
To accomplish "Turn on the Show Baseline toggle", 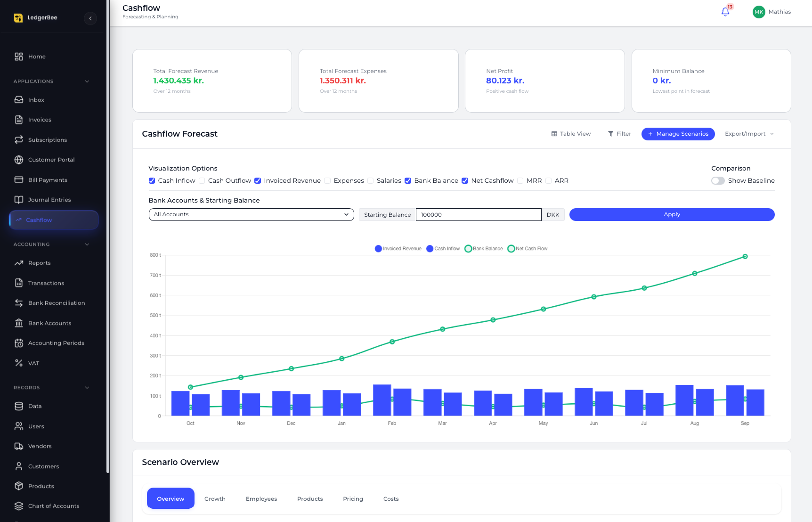I will (718, 181).
